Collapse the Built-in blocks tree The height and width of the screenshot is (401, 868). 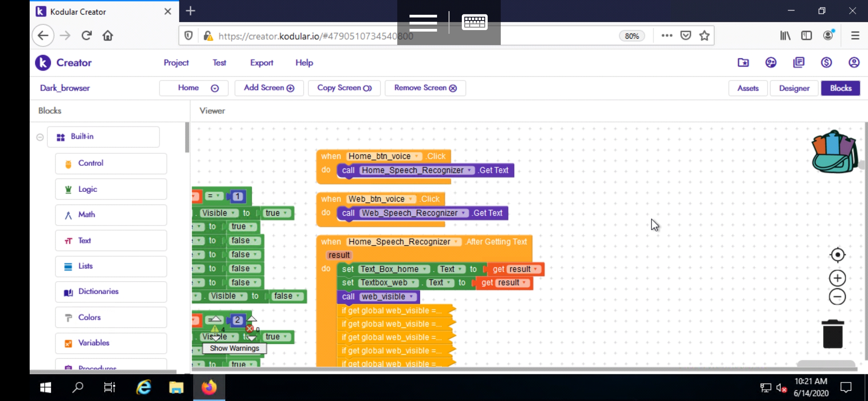[40, 137]
